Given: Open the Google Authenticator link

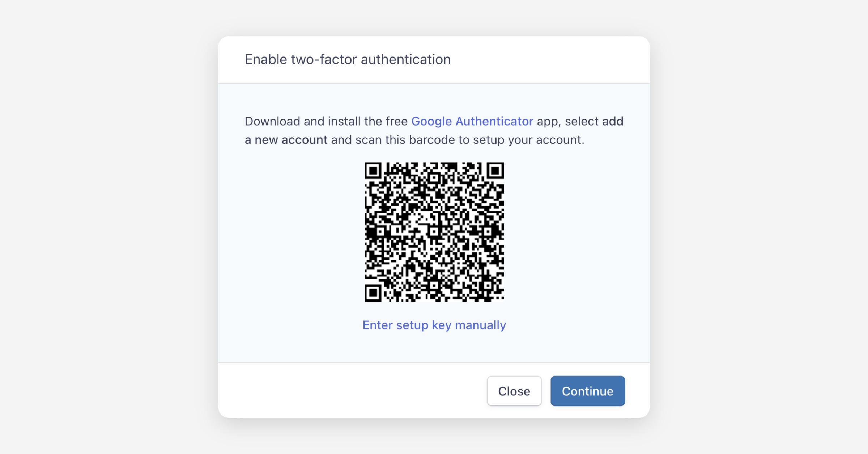Looking at the screenshot, I should [472, 121].
